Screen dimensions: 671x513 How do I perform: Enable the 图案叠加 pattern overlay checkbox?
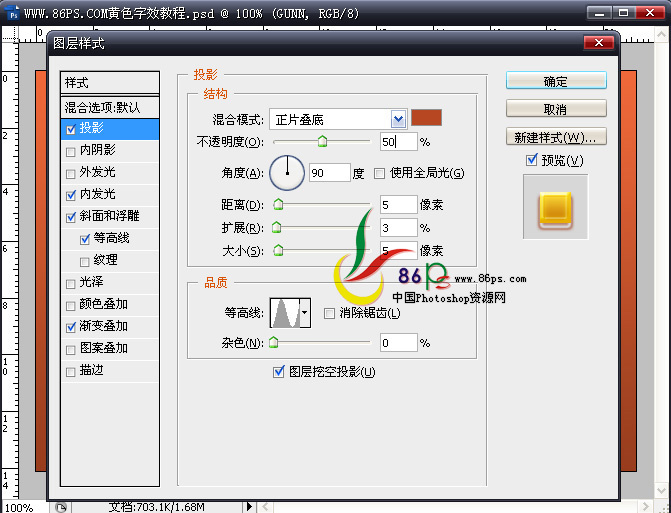click(x=71, y=350)
